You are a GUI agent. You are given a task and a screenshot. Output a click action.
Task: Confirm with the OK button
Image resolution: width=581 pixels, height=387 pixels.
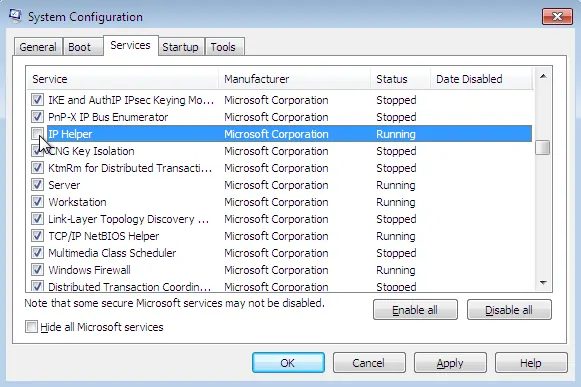[x=288, y=363]
